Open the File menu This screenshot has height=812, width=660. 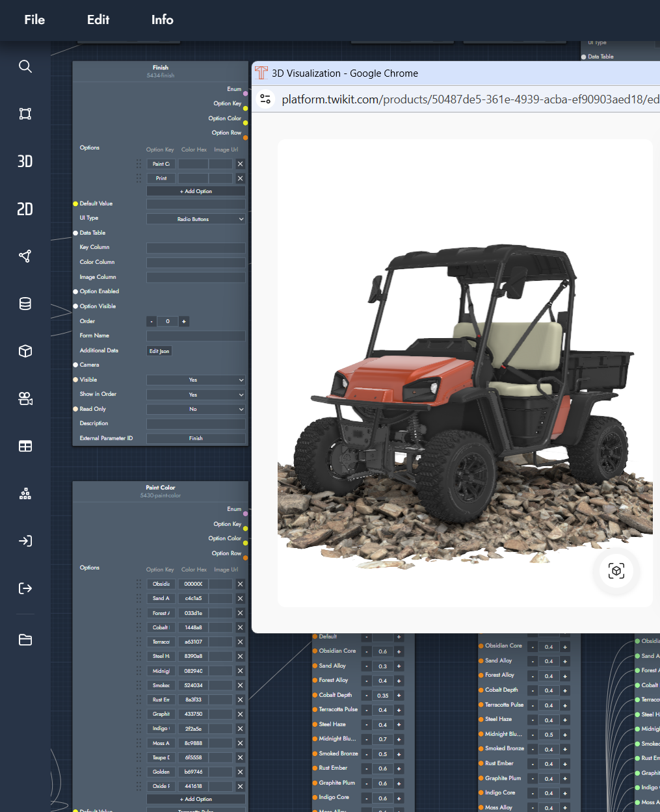34,20
